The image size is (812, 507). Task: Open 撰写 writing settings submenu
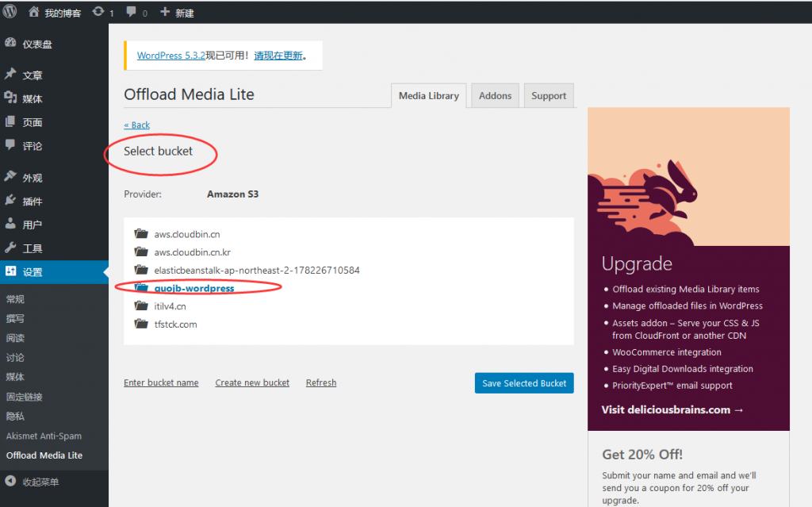16,318
